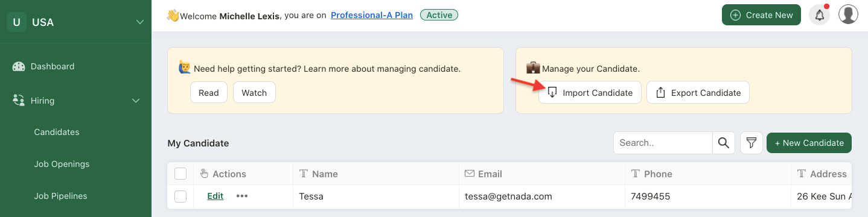Go to Job Openings in sidebar
The image size is (868, 217).
pos(62,164)
